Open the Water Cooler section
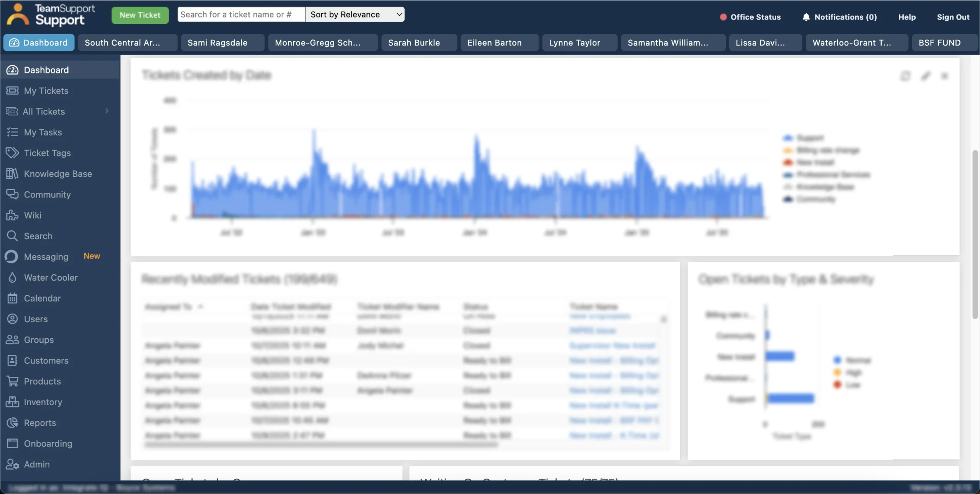980x494 pixels. [51, 277]
